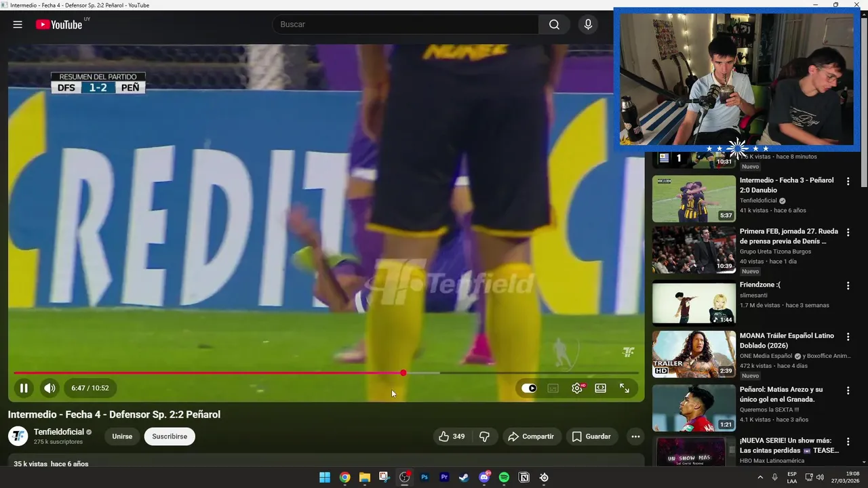Image resolution: width=868 pixels, height=488 pixels.
Task: Focus the Buscar search field
Action: (x=406, y=24)
